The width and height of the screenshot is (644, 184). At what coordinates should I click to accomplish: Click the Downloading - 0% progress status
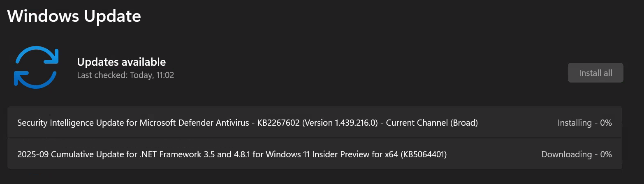pyautogui.click(x=576, y=154)
